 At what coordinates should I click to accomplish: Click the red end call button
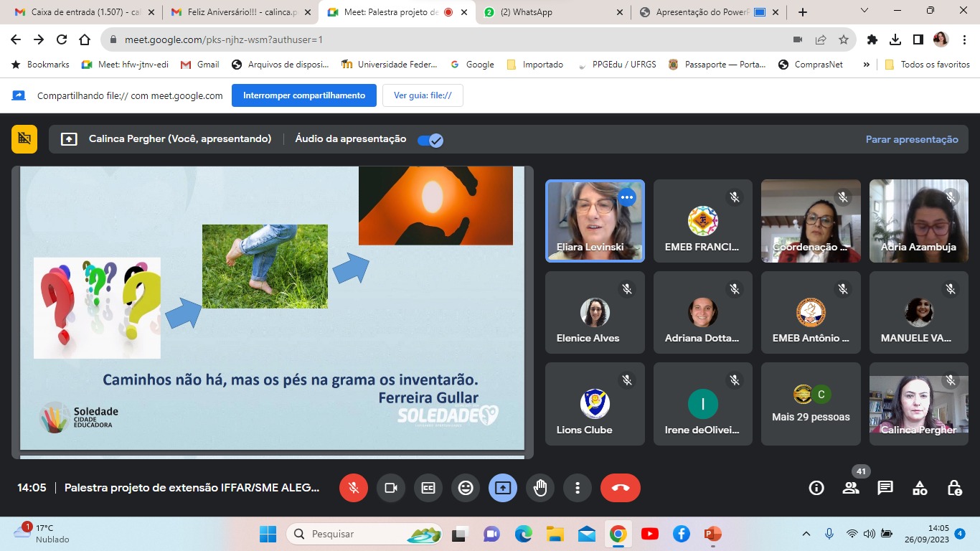click(620, 488)
